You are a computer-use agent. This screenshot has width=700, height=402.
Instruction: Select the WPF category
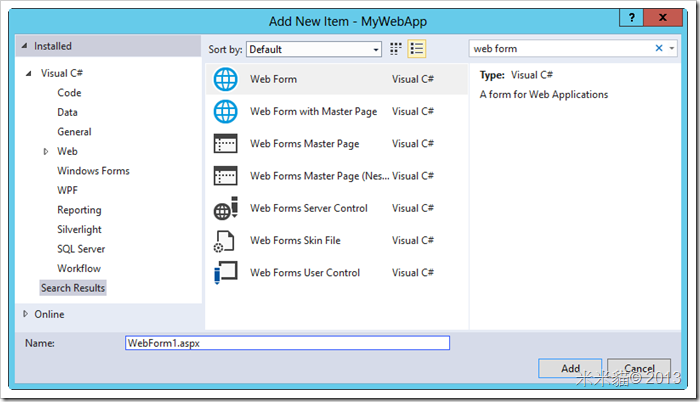pos(67,191)
